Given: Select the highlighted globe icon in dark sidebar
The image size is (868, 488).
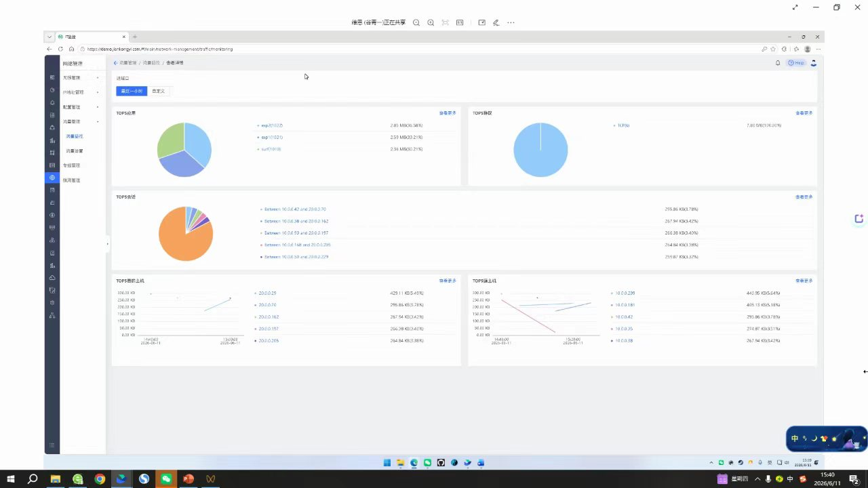Looking at the screenshot, I should 52,178.
